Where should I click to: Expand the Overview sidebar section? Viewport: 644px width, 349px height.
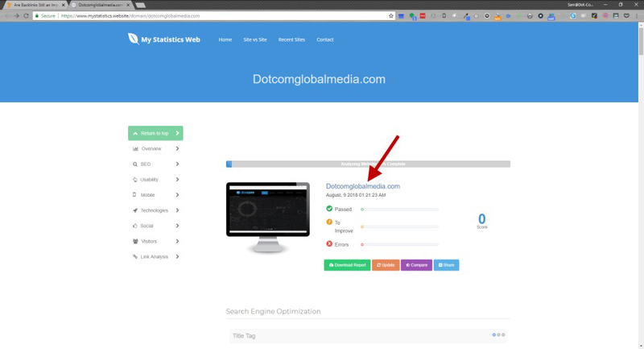click(155, 148)
